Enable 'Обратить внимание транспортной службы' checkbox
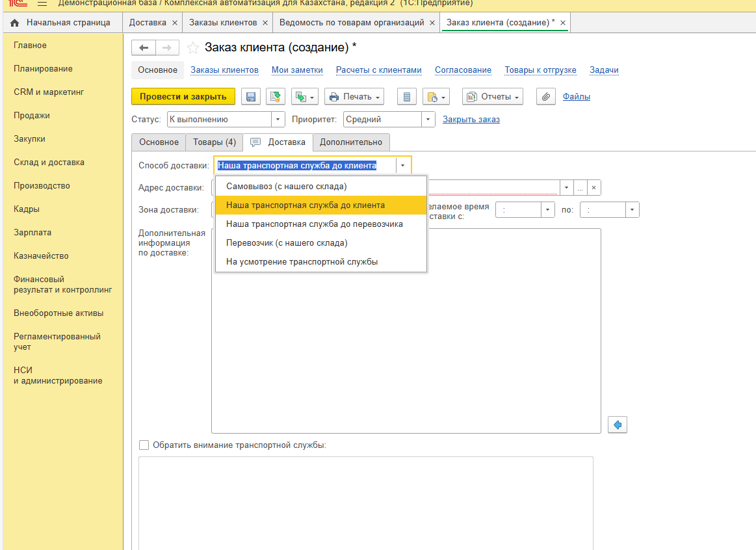The width and height of the screenshot is (756, 550). 144,445
